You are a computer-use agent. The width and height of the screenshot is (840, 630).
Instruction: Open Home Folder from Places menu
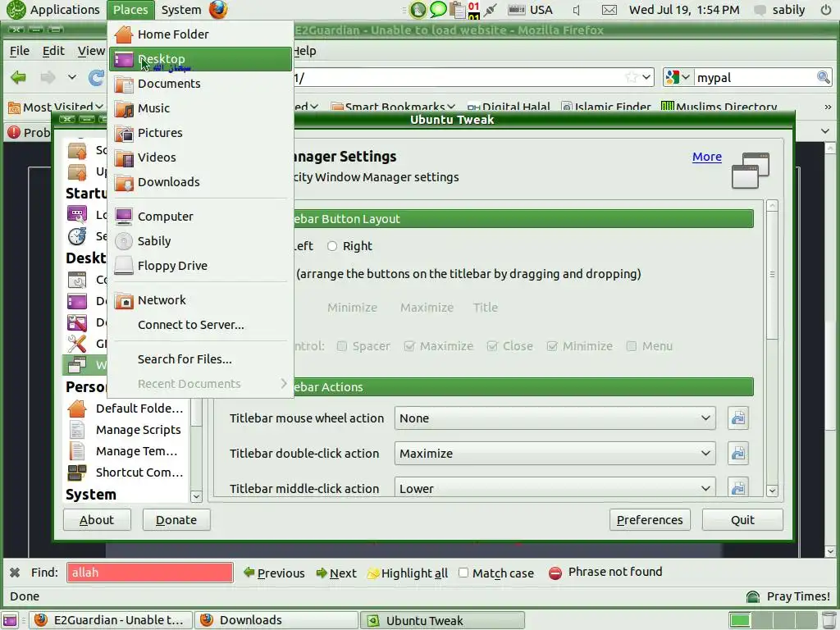[200, 34]
